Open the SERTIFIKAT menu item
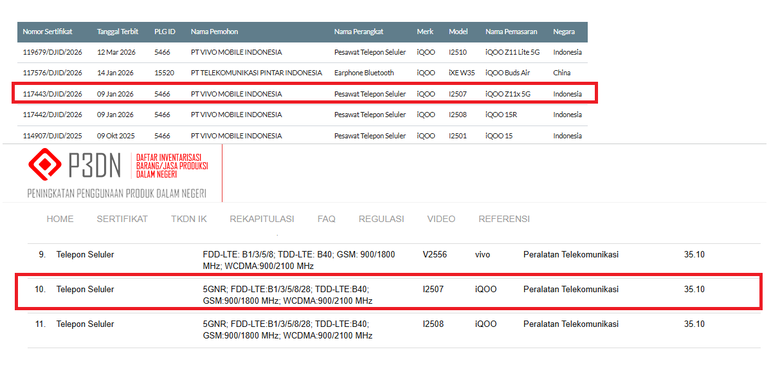Image resolution: width=780 pixels, height=390 pixels. 122,219
